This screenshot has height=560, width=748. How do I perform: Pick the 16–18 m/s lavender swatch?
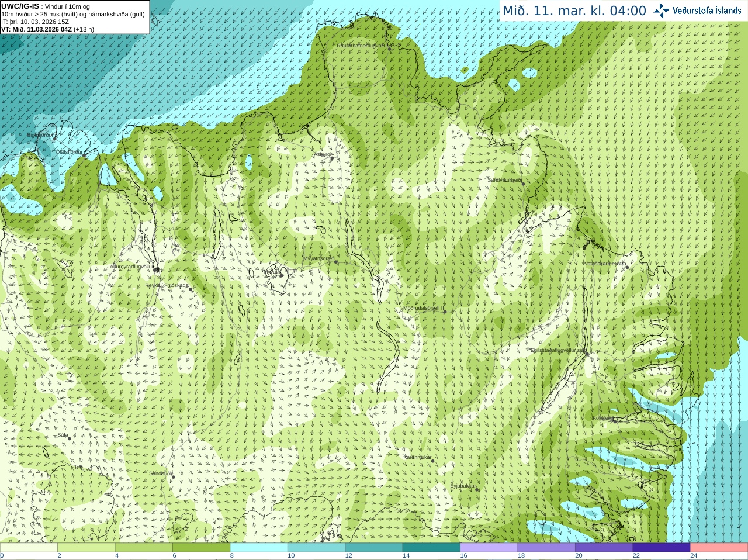coord(489,548)
